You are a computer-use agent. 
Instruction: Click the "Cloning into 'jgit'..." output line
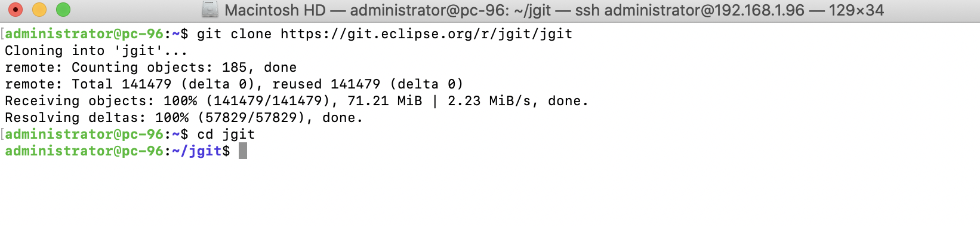point(96,51)
